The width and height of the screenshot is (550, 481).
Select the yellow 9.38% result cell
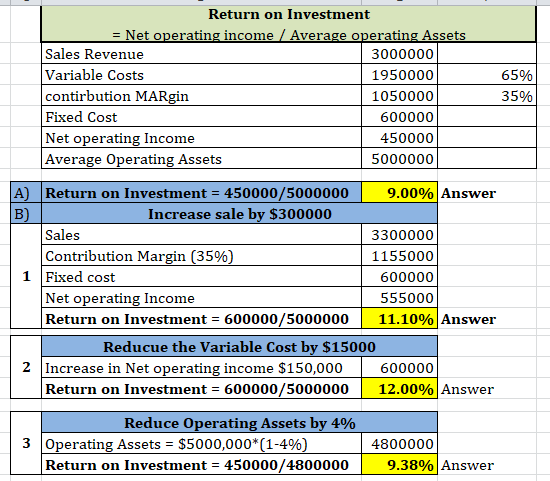point(400,464)
